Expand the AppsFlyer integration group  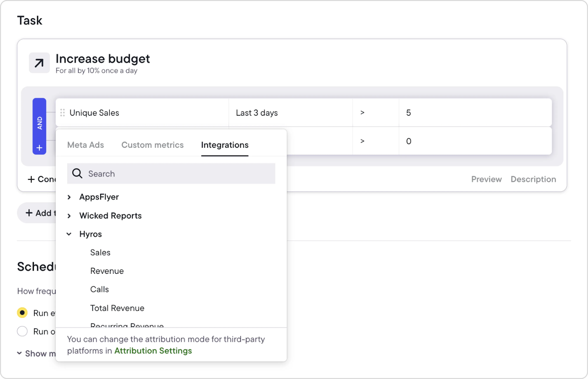[x=69, y=197]
